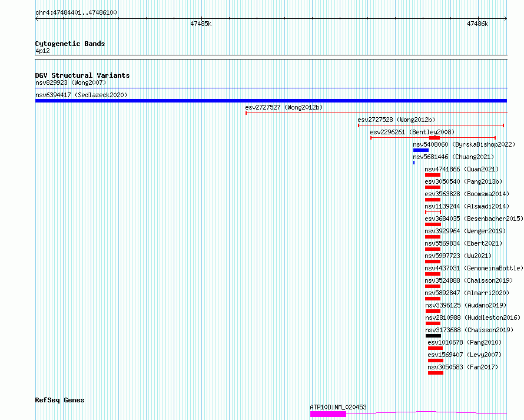Click the nsv3173688 (Chaisson2019) label
524x420 pixels.
[469, 330]
